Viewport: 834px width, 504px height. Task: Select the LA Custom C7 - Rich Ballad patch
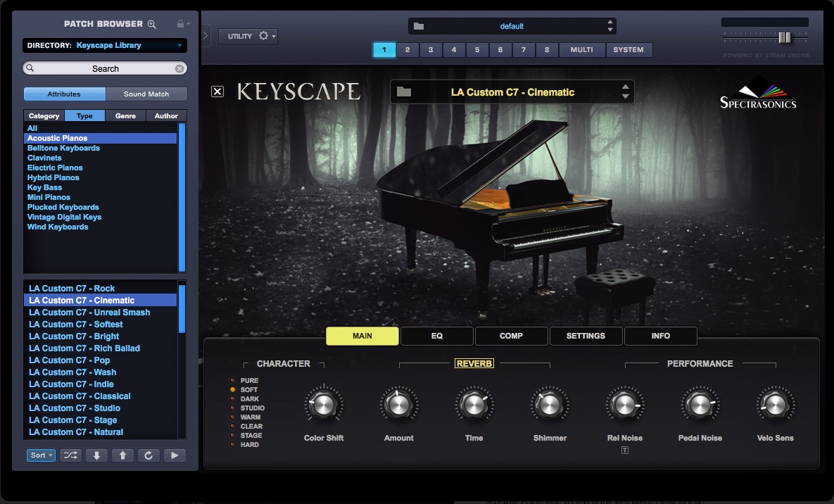point(84,348)
